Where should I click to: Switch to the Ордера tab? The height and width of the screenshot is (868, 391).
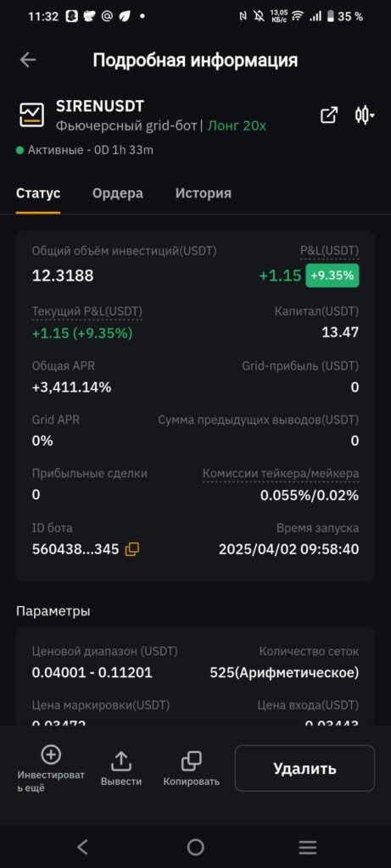[117, 193]
